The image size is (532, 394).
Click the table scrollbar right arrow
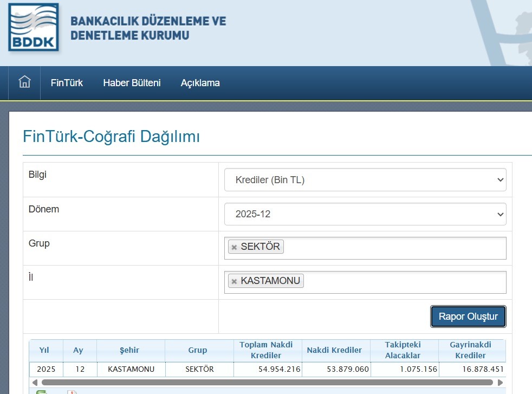click(500, 382)
